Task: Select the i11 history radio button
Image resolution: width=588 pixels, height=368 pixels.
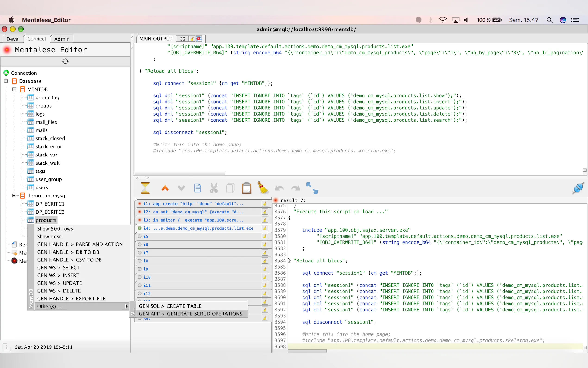Action: point(140,285)
